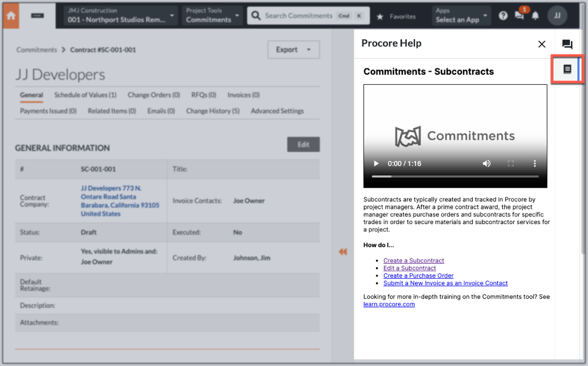Open the Advanced Settings tab
Image resolution: width=588 pixels, height=366 pixels.
[x=277, y=111]
